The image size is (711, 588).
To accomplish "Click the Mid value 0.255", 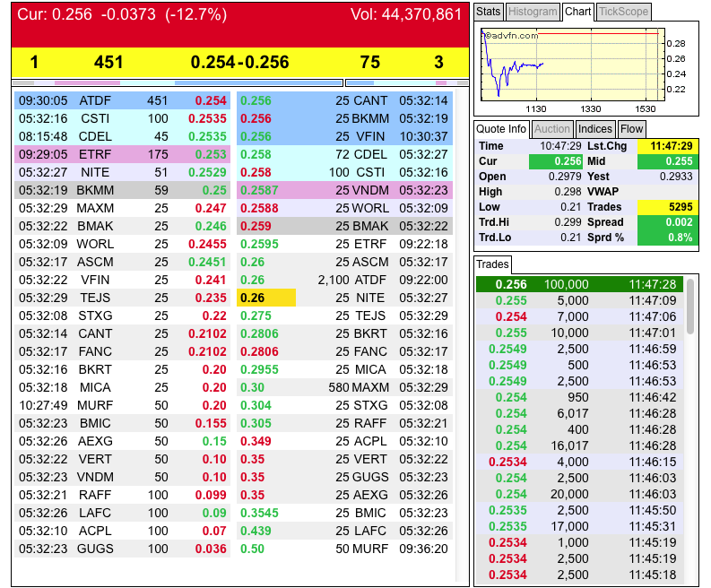I will [668, 161].
